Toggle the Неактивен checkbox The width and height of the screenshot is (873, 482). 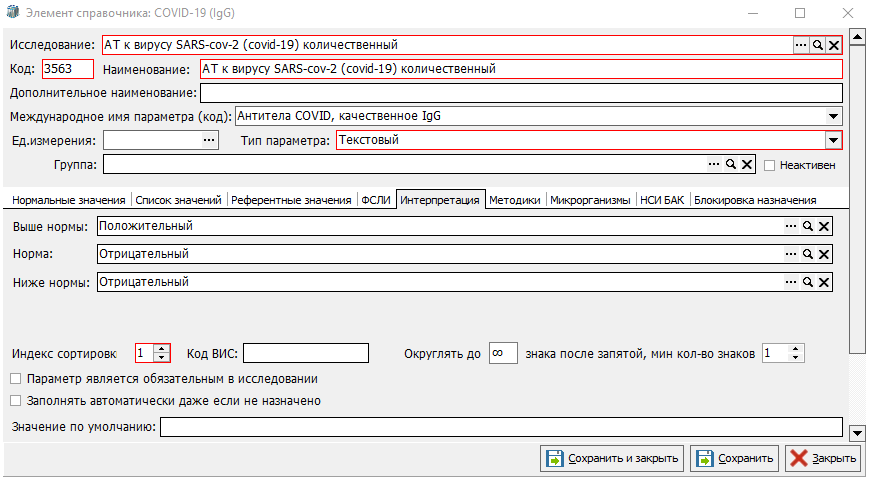click(x=770, y=165)
